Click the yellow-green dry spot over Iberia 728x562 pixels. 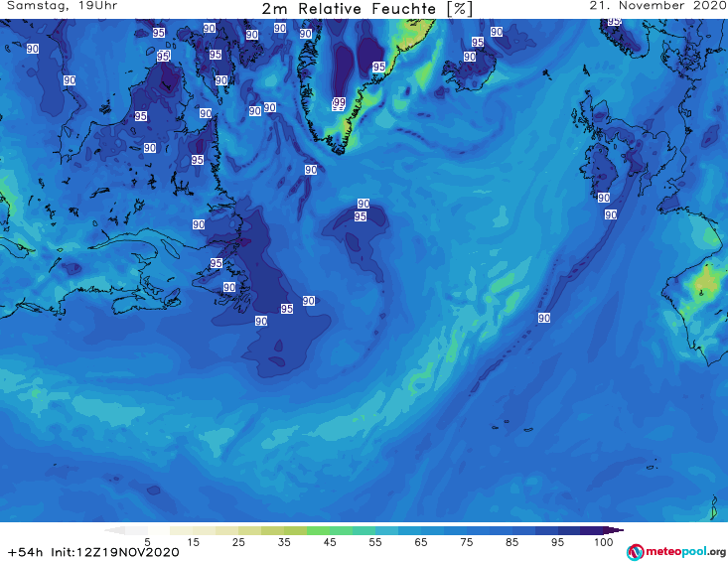[705, 281]
